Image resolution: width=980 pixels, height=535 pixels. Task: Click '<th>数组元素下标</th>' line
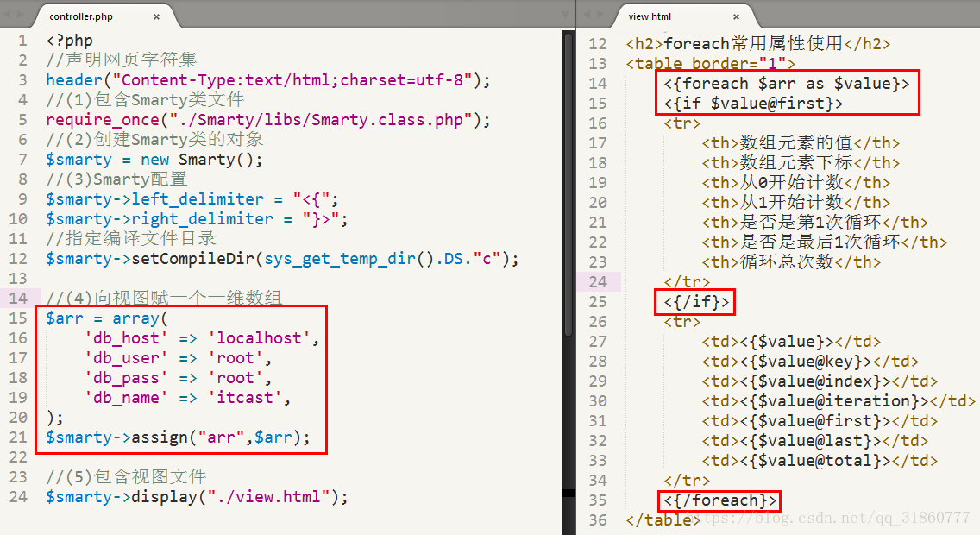pos(801,163)
